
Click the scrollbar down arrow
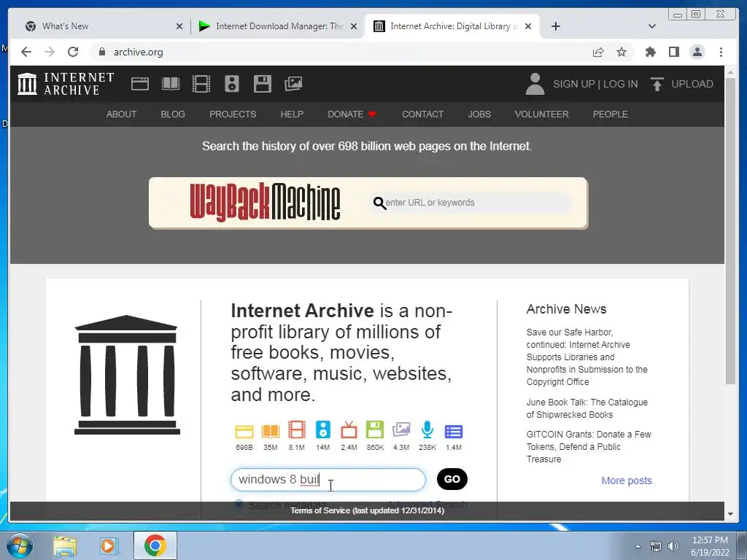click(730, 514)
